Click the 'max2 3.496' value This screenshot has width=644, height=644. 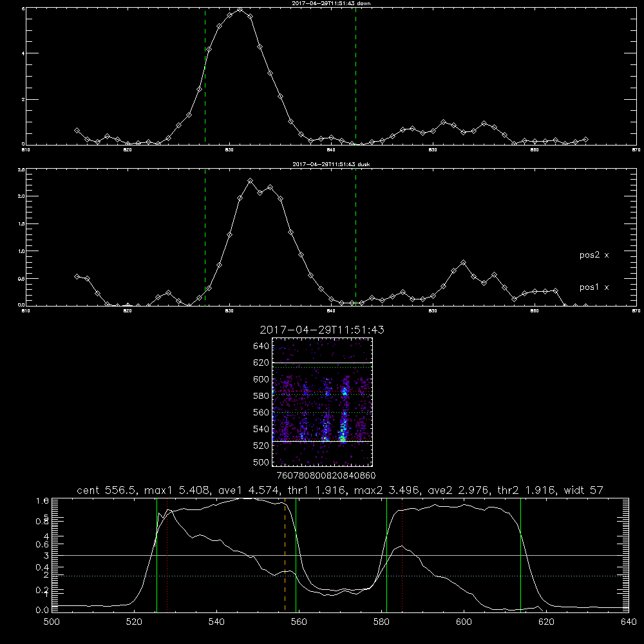point(387,490)
